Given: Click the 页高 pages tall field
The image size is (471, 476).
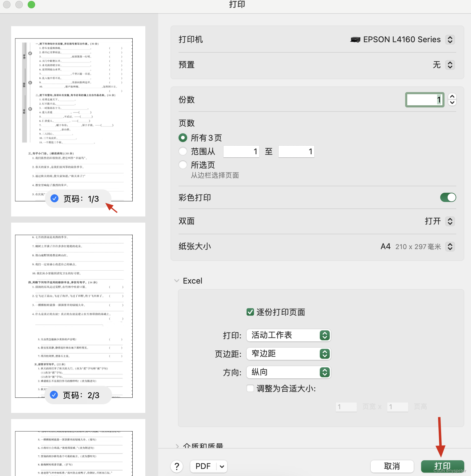Looking at the screenshot, I should coord(398,407).
